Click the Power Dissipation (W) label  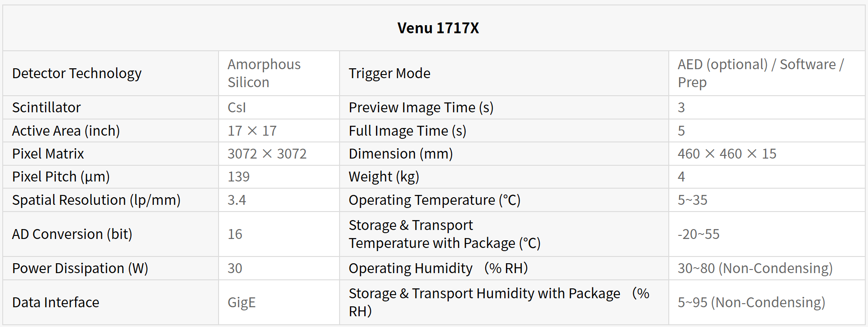(x=80, y=268)
